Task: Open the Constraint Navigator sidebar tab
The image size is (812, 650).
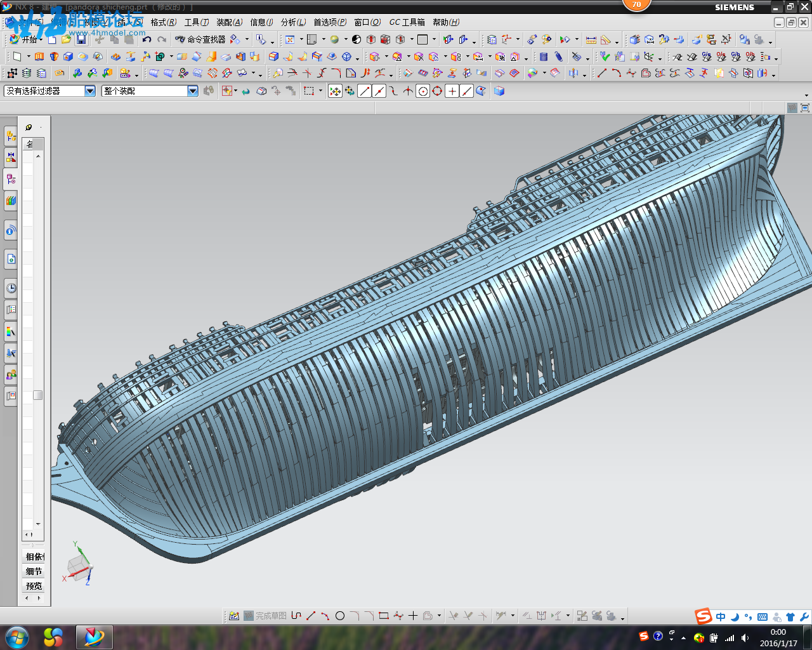Action: 11,157
